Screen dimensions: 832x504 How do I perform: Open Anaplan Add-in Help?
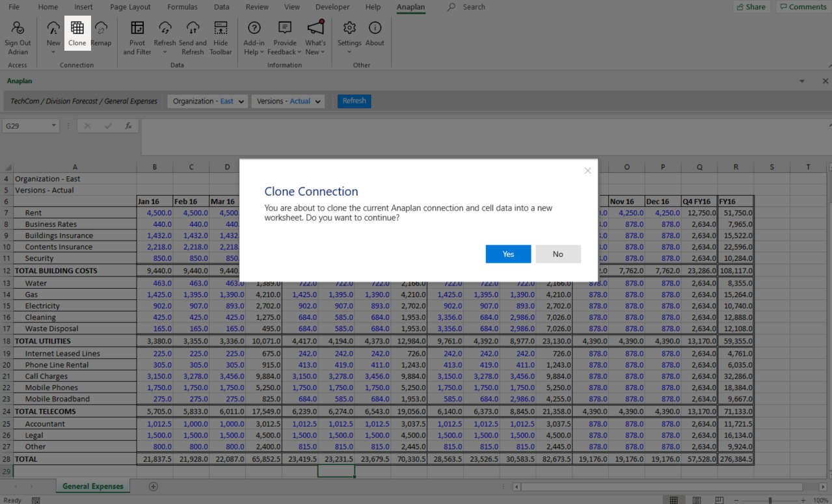click(254, 37)
